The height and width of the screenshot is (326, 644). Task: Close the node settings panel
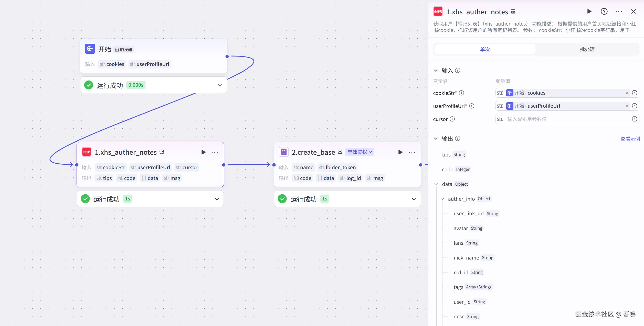[x=634, y=12]
